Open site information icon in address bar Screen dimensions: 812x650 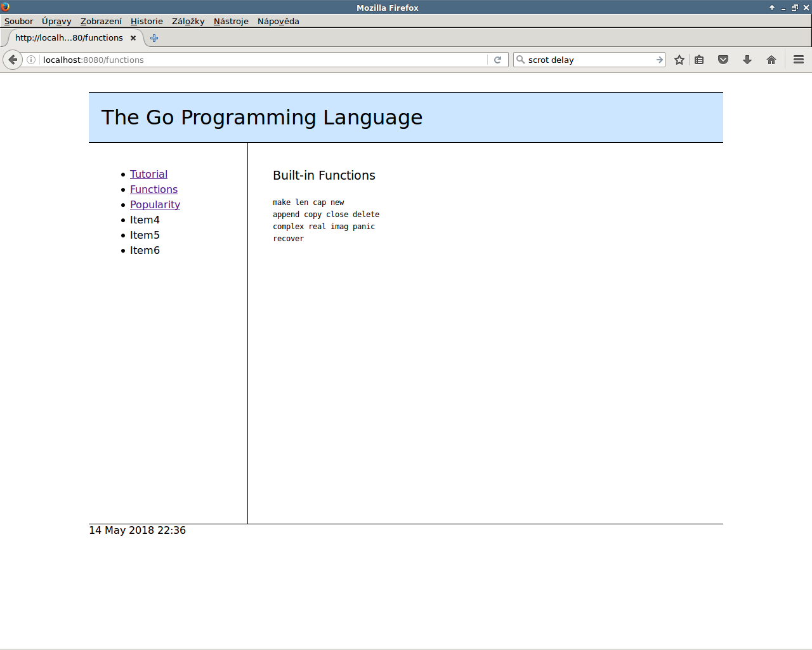31,60
